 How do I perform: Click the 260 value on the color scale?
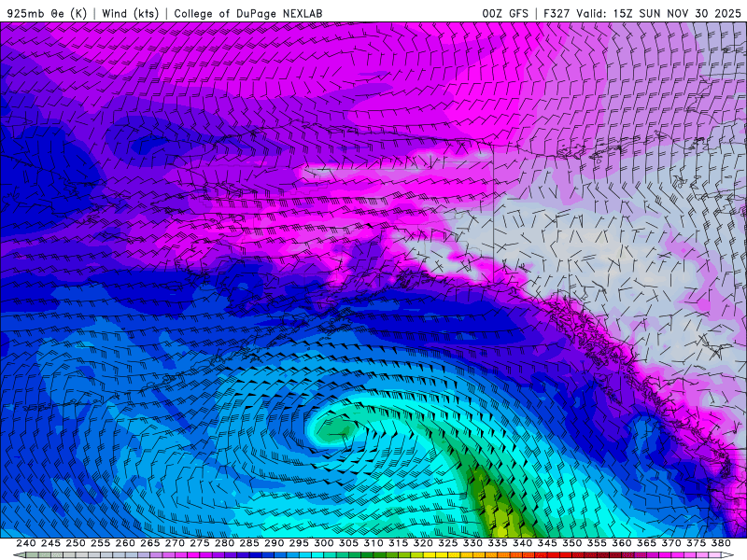point(125,543)
